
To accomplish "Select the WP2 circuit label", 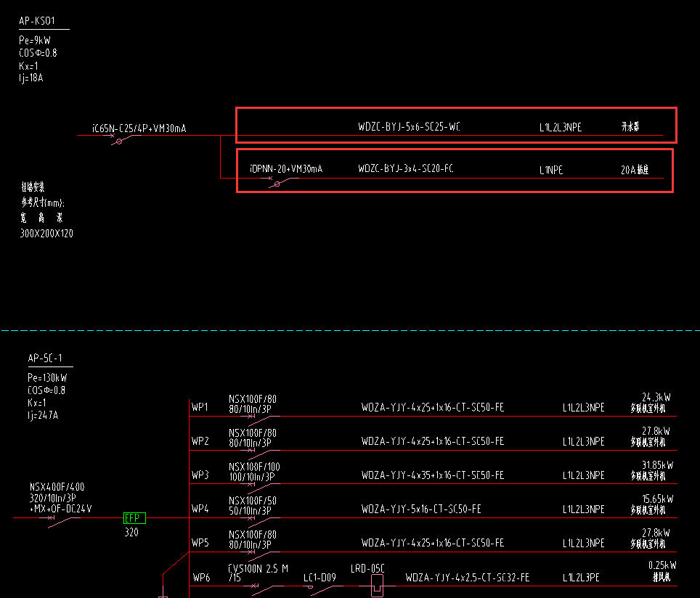I will 200,441.
